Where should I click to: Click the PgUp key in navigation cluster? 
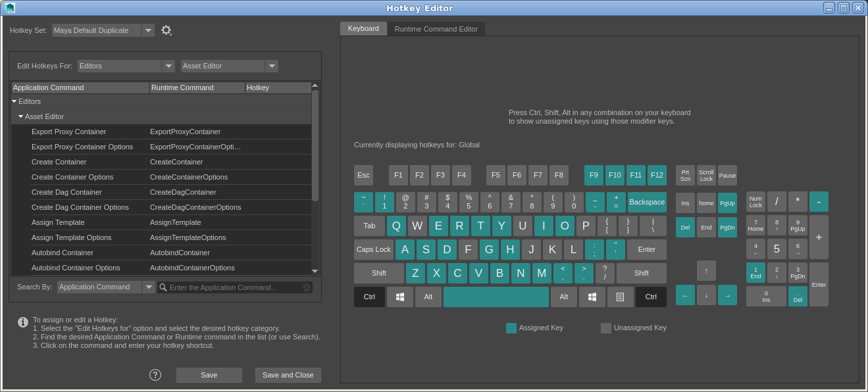pyautogui.click(x=727, y=203)
